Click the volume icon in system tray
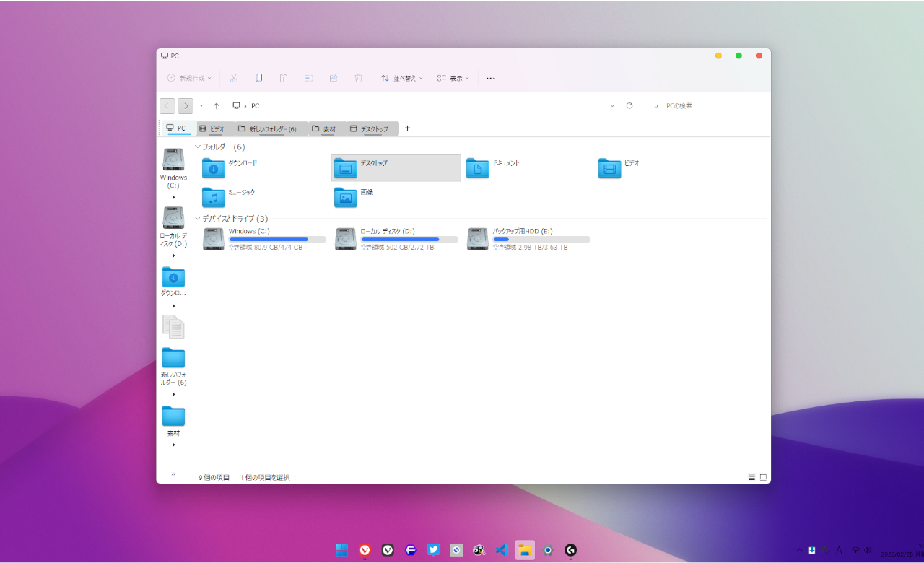This screenshot has width=924, height=563. click(x=867, y=550)
